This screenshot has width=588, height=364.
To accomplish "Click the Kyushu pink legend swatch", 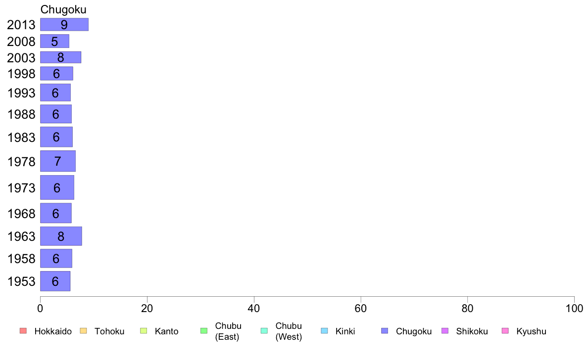I will pos(505,331).
